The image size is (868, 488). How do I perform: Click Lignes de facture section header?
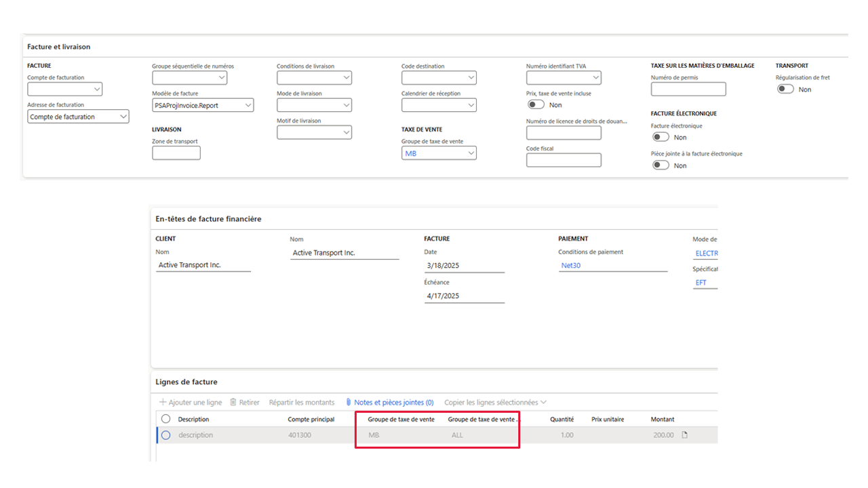point(186,382)
